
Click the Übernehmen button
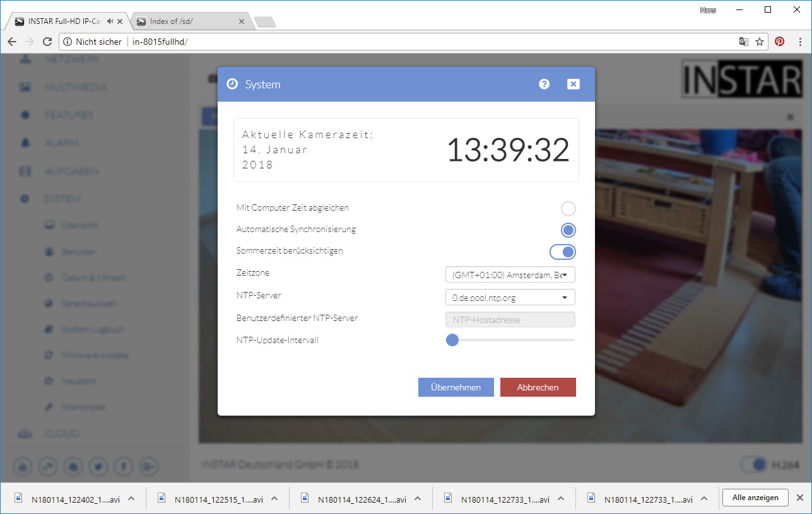[456, 387]
